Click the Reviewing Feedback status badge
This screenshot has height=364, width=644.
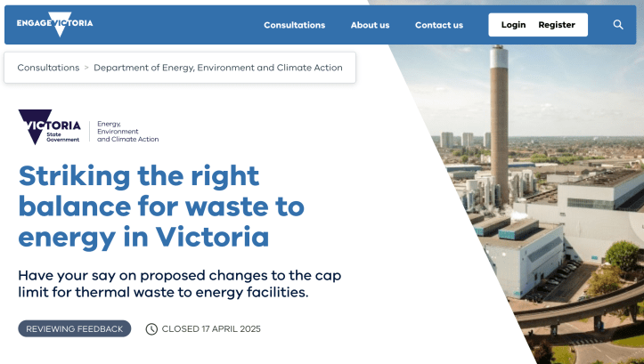(x=75, y=329)
